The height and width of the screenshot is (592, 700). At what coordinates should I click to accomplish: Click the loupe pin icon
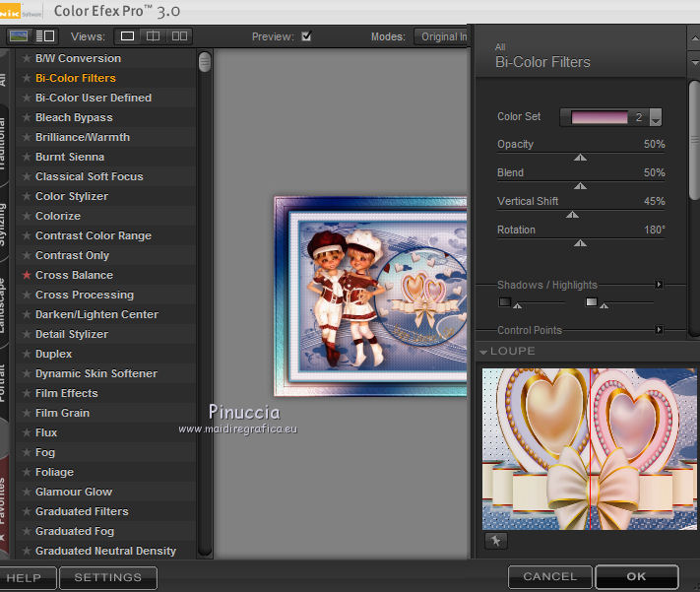pos(495,541)
